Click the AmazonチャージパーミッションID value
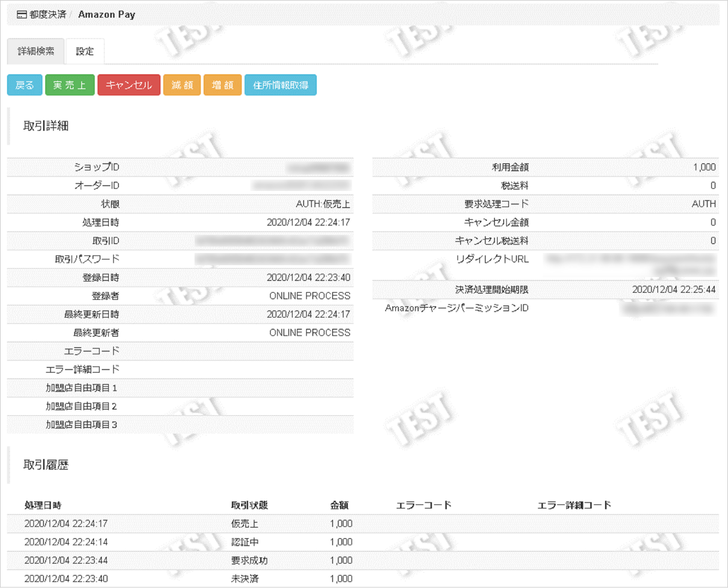Viewport: 728px width, 588px height. click(668, 308)
